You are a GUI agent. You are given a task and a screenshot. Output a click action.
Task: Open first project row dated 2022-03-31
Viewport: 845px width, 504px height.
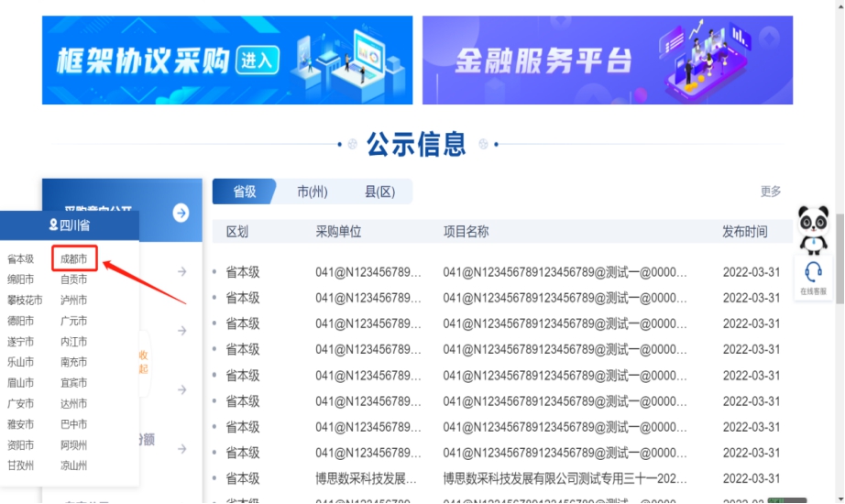[565, 272]
